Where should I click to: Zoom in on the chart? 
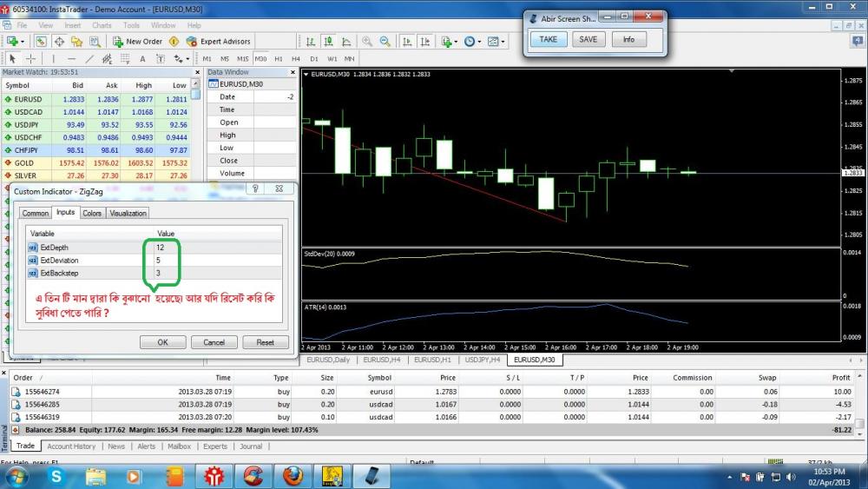pyautogui.click(x=367, y=42)
